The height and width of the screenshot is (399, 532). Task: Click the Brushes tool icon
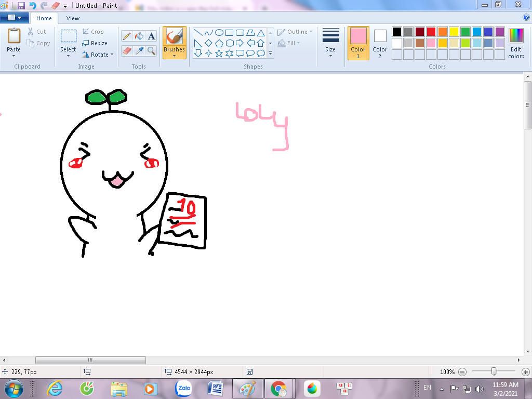point(175,36)
